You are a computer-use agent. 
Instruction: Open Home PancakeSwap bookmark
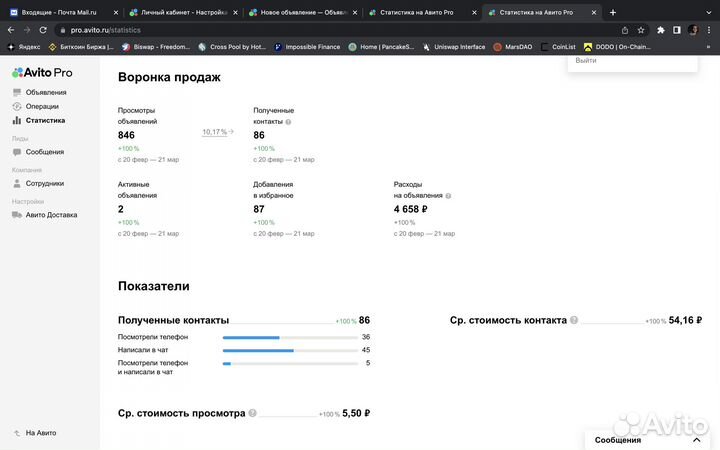tap(381, 47)
